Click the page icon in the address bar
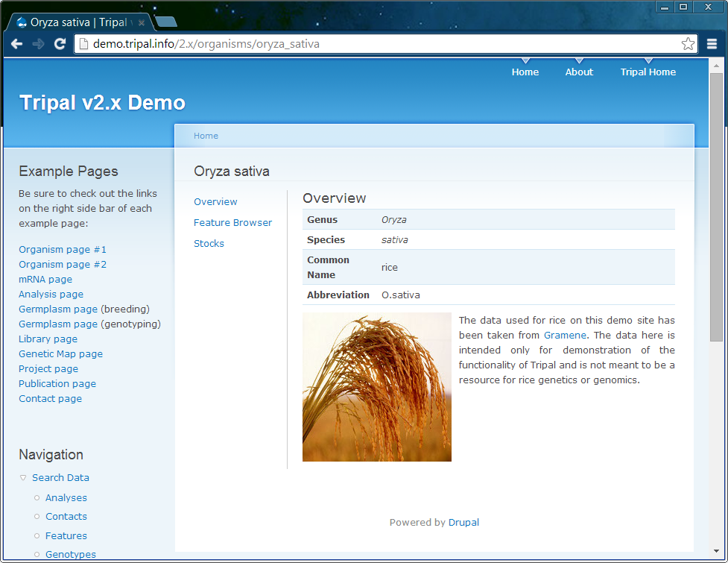 coord(83,44)
